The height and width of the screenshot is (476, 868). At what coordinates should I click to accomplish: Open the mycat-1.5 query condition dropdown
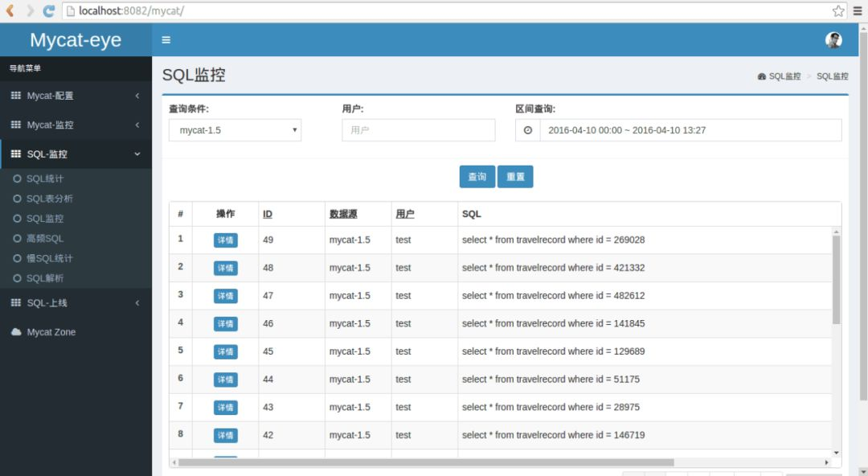[235, 130]
